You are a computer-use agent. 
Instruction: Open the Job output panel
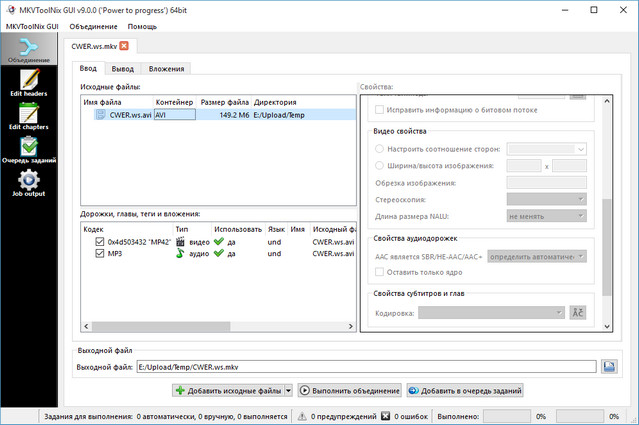(x=28, y=183)
